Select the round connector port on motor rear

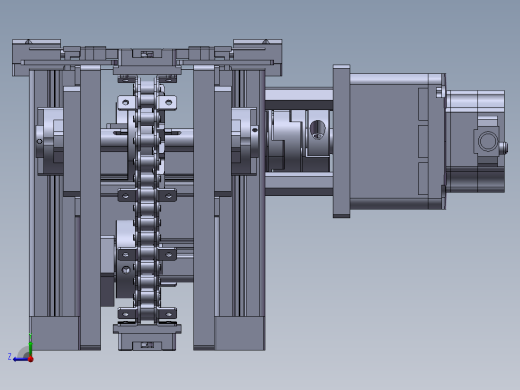coord(488,141)
